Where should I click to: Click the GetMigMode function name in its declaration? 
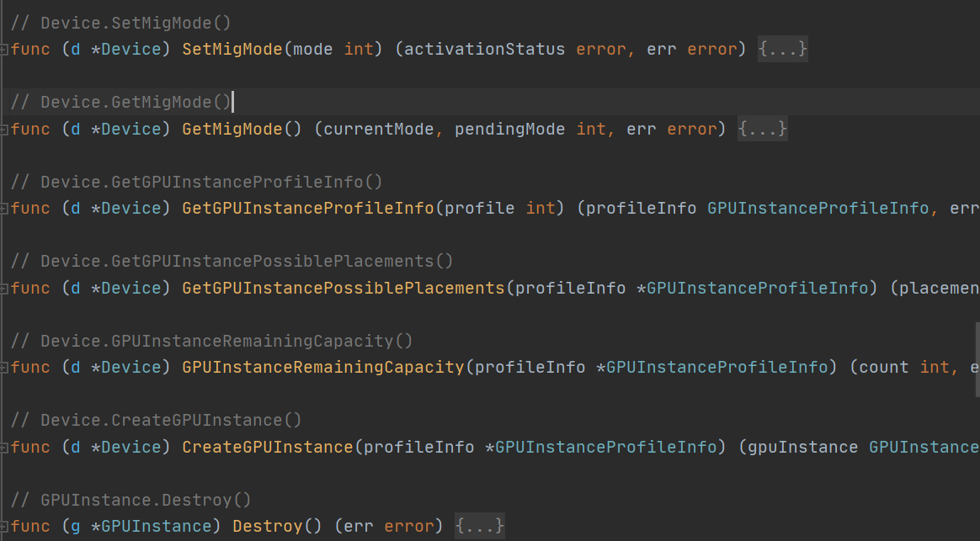pyautogui.click(x=232, y=130)
